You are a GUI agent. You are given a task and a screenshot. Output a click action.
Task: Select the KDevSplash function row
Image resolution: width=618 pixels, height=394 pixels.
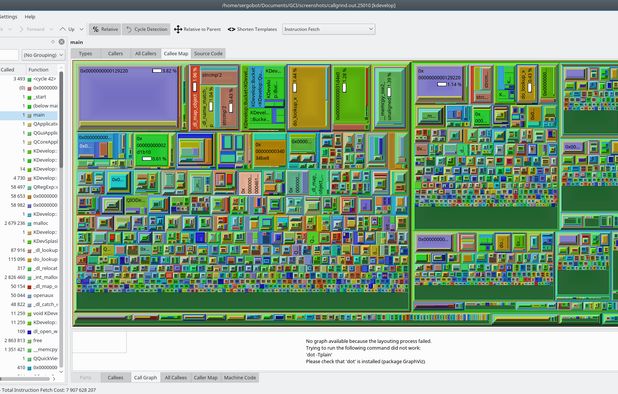coord(29,241)
